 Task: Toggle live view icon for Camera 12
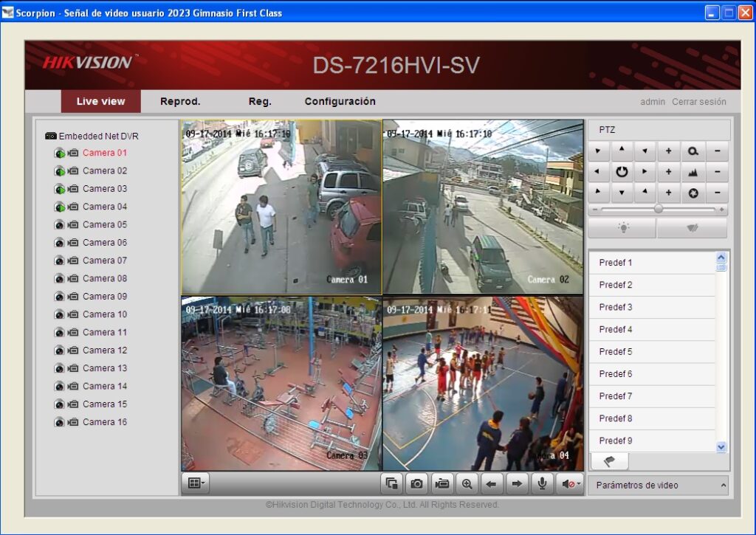59,351
